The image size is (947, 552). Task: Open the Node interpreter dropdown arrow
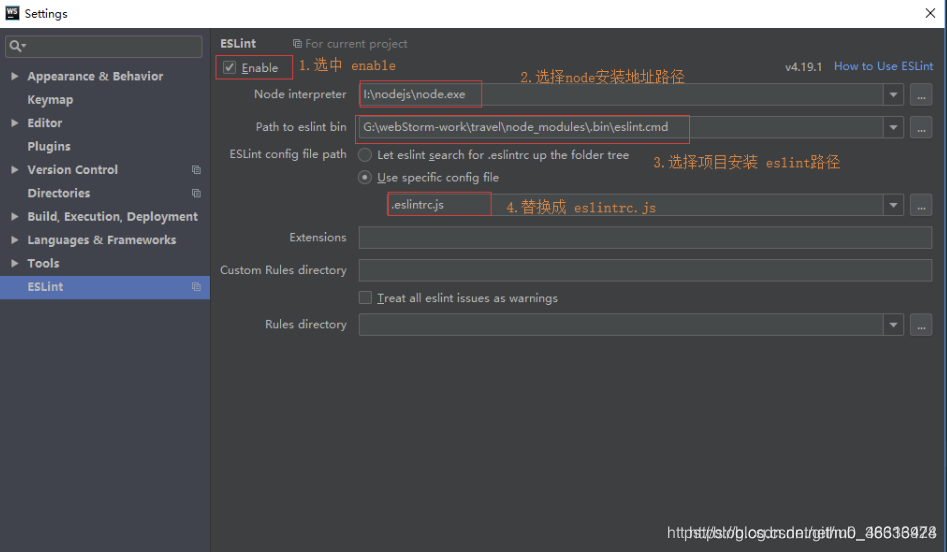[x=893, y=95]
